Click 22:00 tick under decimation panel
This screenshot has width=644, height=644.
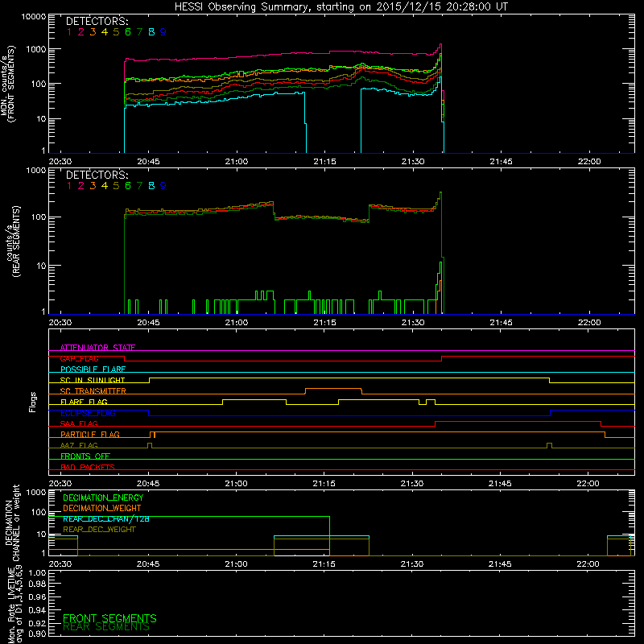[x=588, y=564]
